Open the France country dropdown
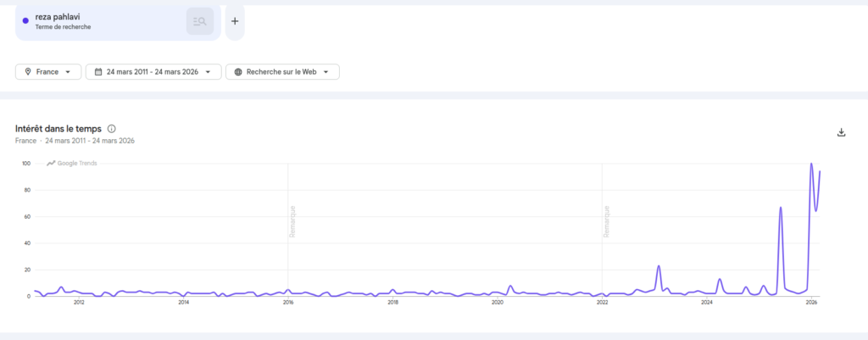The height and width of the screenshot is (340, 868). (x=48, y=72)
